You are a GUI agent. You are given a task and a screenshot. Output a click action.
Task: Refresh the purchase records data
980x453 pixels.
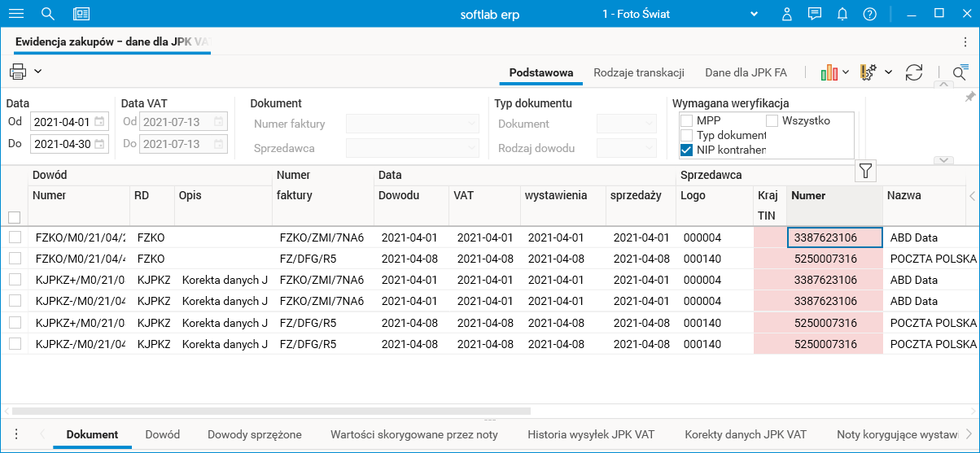point(914,72)
